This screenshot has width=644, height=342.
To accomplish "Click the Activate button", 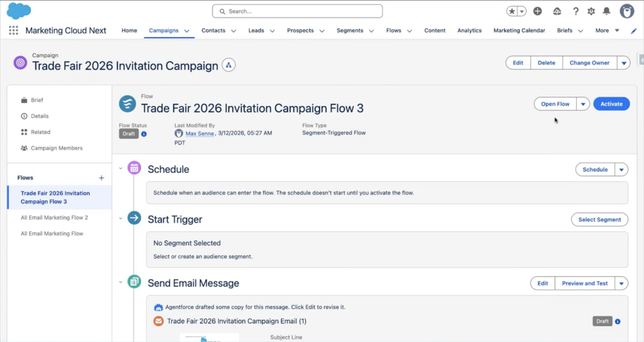I will pos(611,104).
